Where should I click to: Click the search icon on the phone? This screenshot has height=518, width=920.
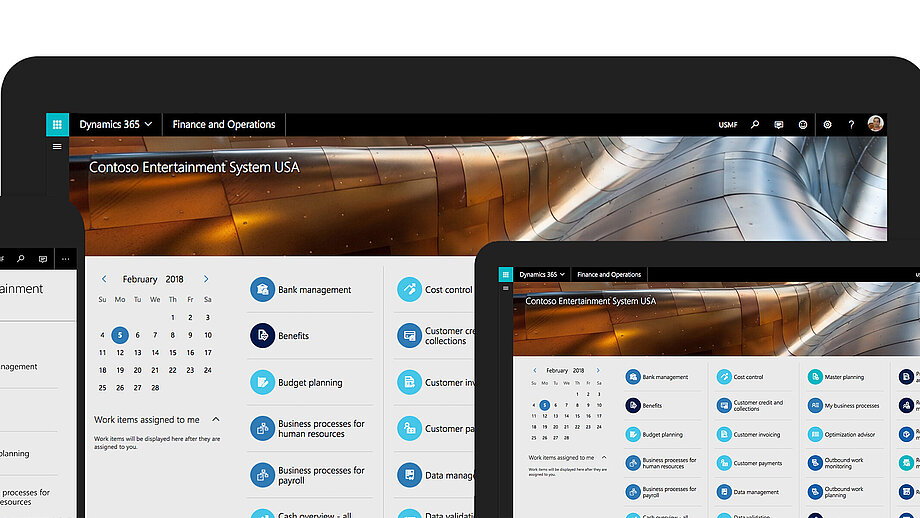tap(21, 259)
